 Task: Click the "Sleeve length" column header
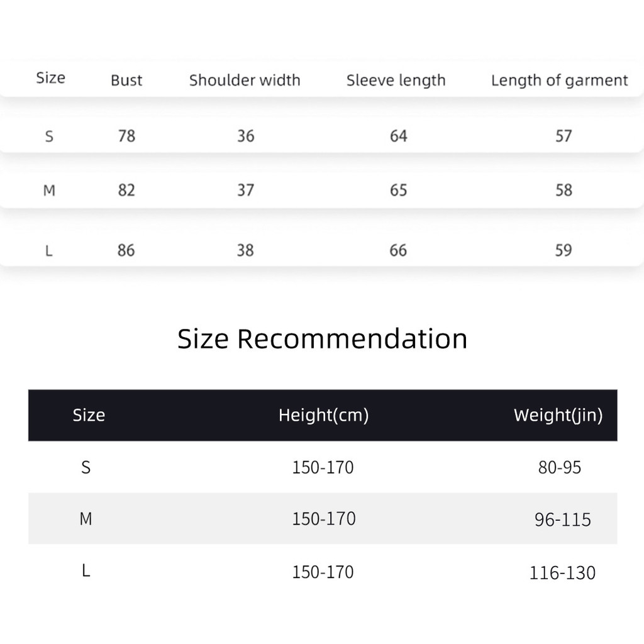(x=396, y=80)
